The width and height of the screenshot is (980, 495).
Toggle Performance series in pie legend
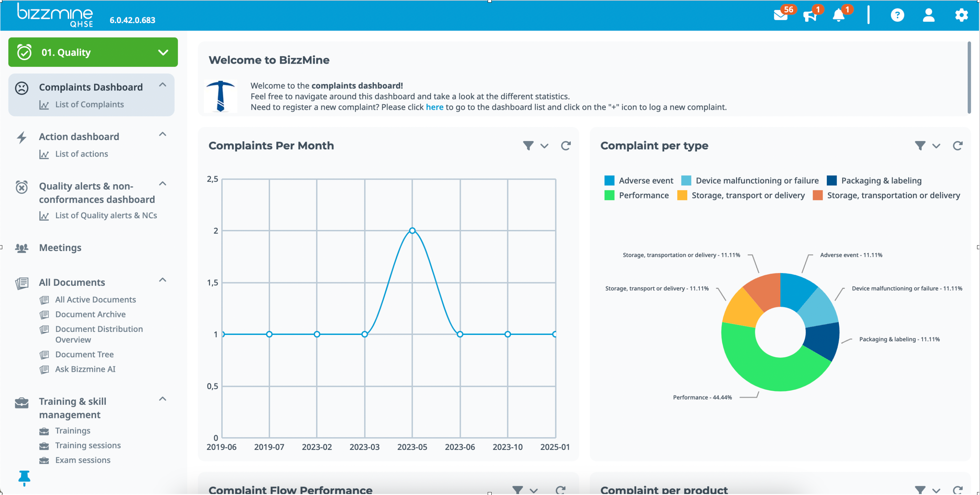(x=643, y=195)
